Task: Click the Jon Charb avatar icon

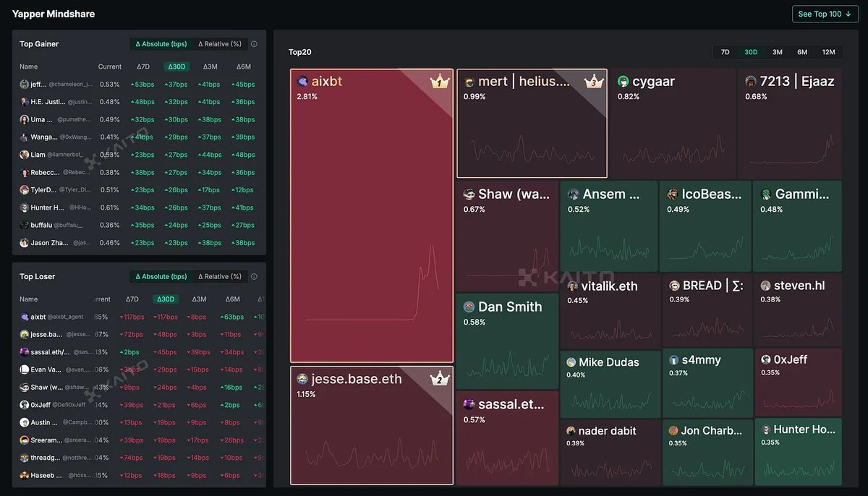Action: pos(673,431)
